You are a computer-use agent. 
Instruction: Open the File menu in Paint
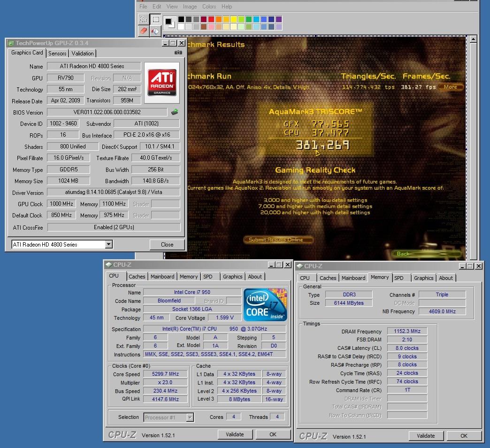click(143, 7)
